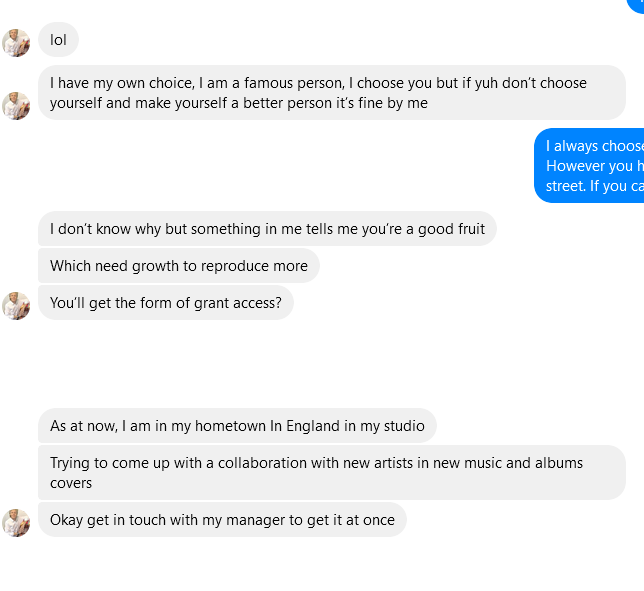Click the avatar next to "grant access" message
The image size is (644, 591).
click(x=16, y=305)
